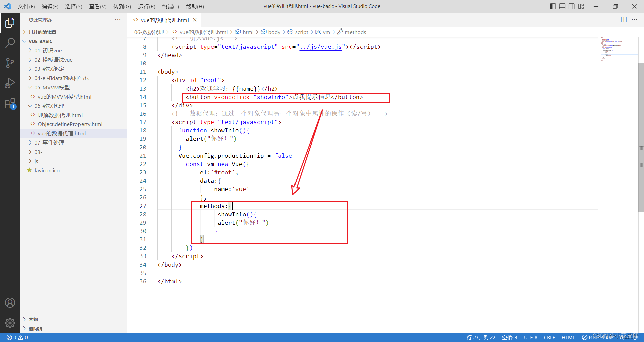644x342 pixels.
Task: Change encoding via UTF-8 status
Action: click(x=531, y=337)
